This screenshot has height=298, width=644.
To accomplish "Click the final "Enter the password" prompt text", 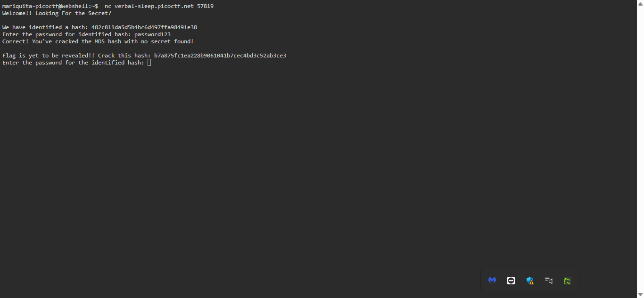I will pyautogui.click(x=73, y=63).
